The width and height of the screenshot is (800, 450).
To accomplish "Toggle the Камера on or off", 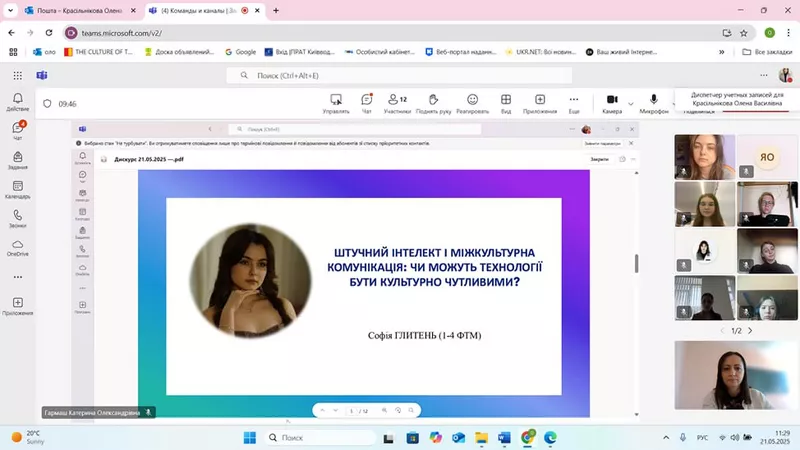I will pos(612,104).
